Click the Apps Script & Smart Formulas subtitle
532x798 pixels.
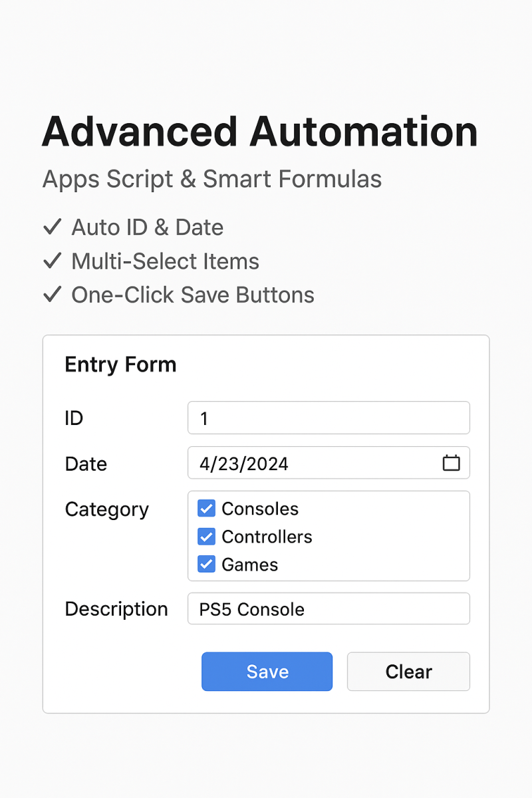point(211,179)
